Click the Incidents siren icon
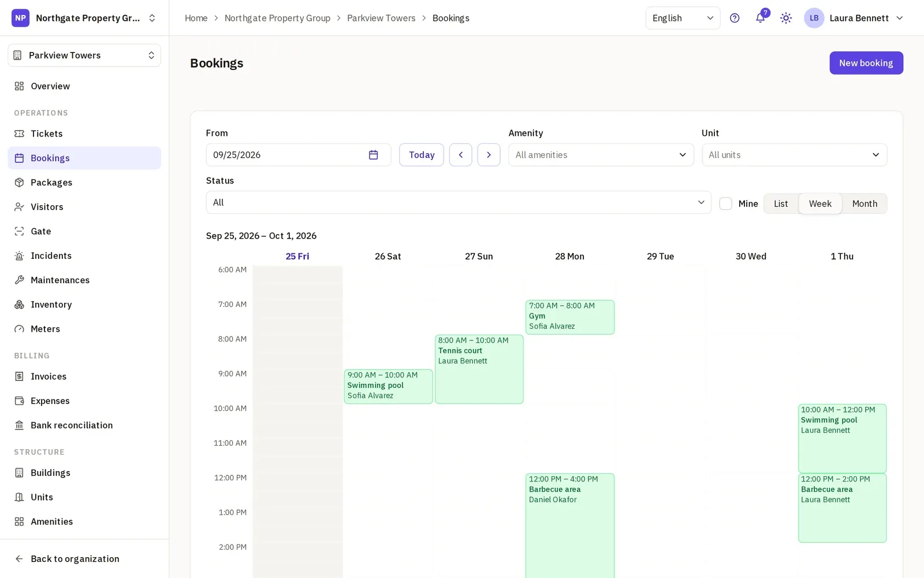Image resolution: width=924 pixels, height=578 pixels. click(19, 255)
